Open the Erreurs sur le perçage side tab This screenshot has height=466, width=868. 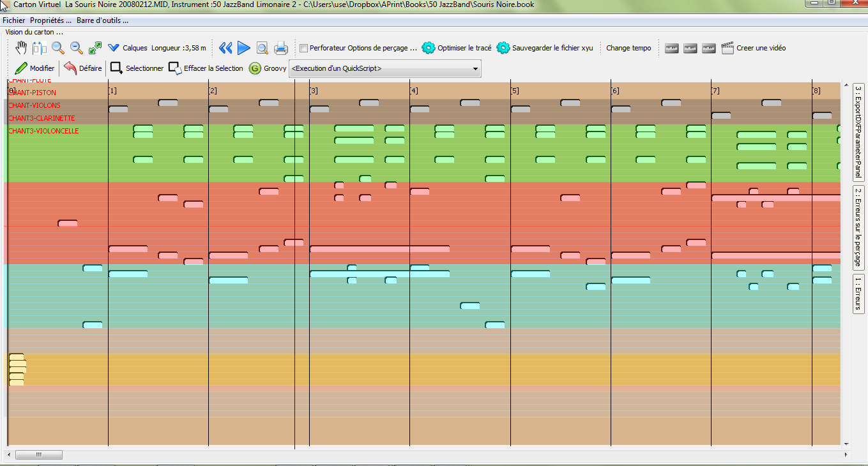858,227
